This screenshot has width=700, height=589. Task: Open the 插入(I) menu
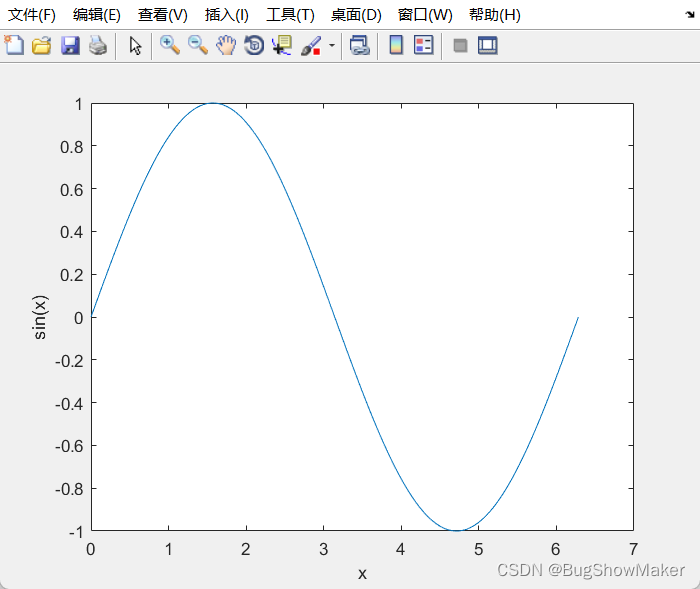point(226,15)
